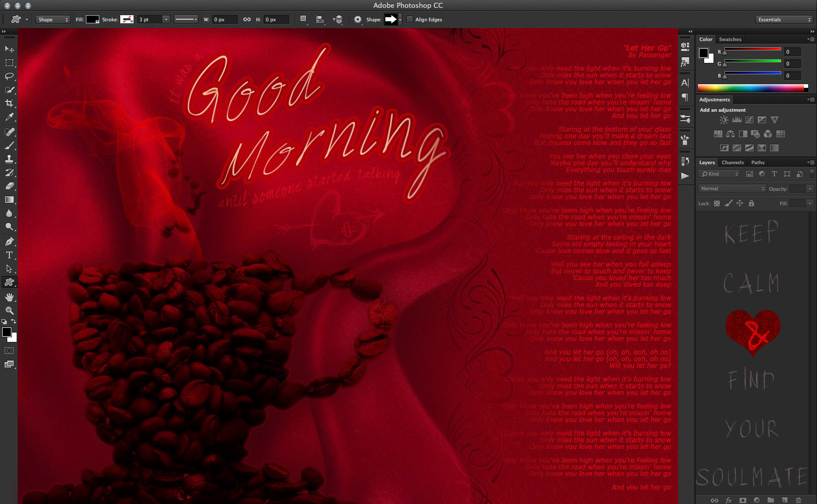Add a Levels adjustment
This screenshot has height=504, width=817.
click(736, 120)
